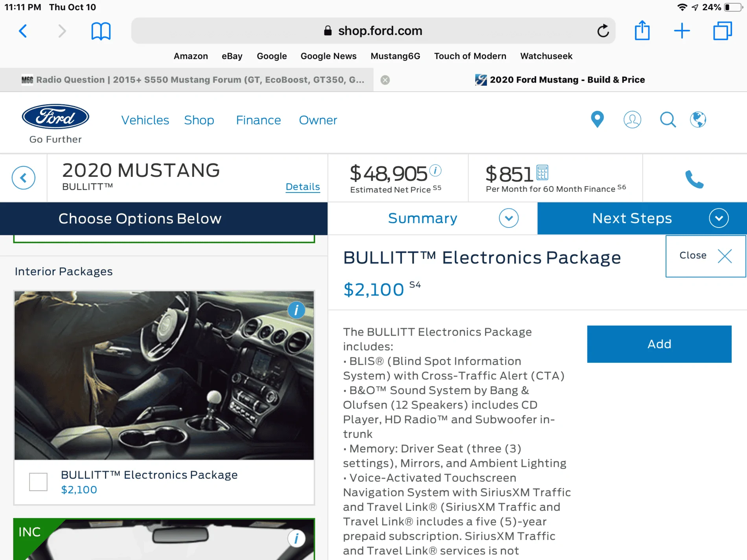Image resolution: width=747 pixels, height=560 pixels.
Task: Close the Radio Question tab
Action: point(385,80)
